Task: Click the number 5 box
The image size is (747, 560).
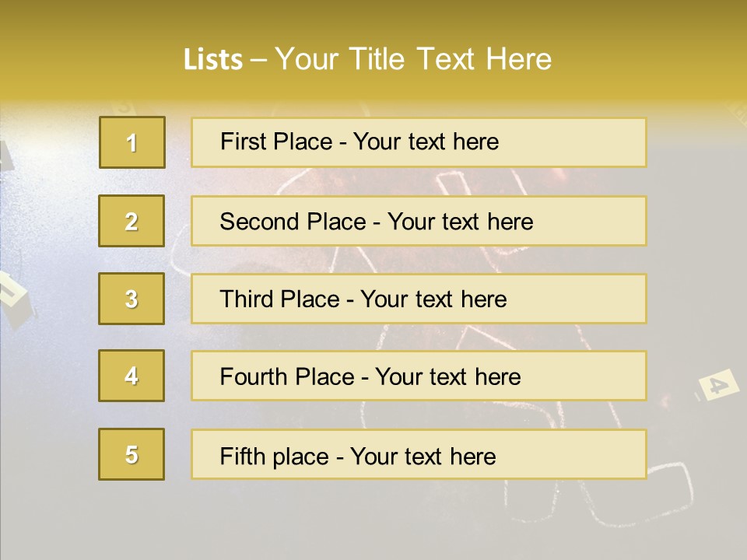Action: pos(132,454)
